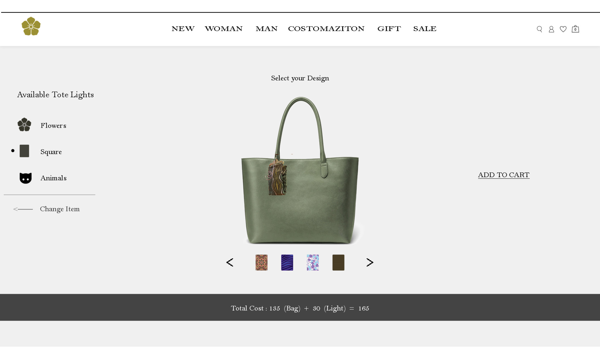This screenshot has height=364, width=600.
Task: Select the Animals cat face icon
Action: pyautogui.click(x=25, y=178)
